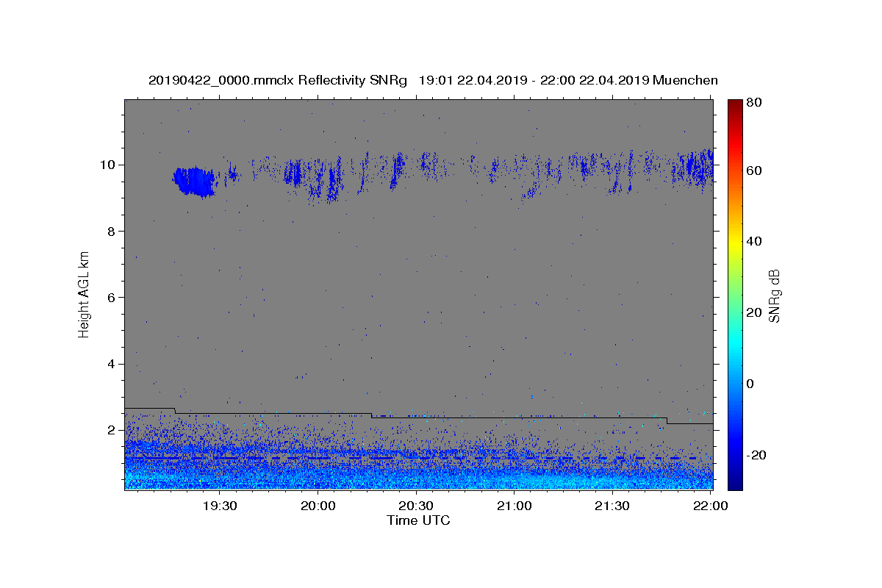Click the colorbar label '0'
This screenshot has width=882, height=588.
point(752,384)
